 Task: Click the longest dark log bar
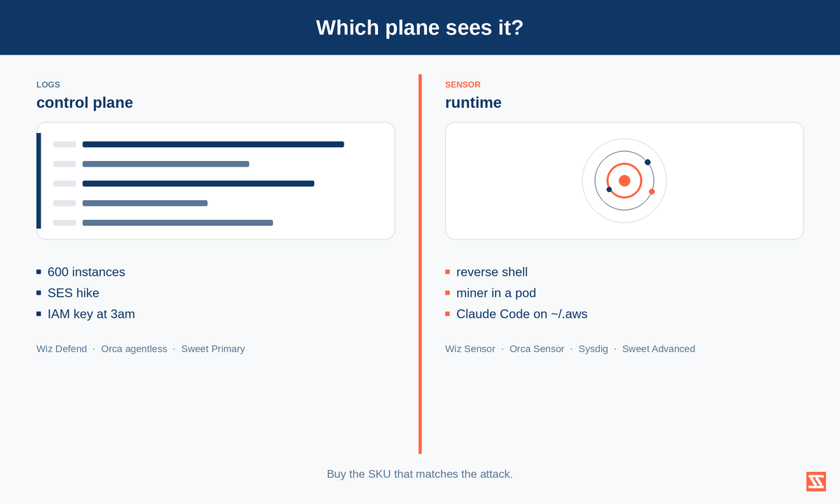[x=213, y=144]
